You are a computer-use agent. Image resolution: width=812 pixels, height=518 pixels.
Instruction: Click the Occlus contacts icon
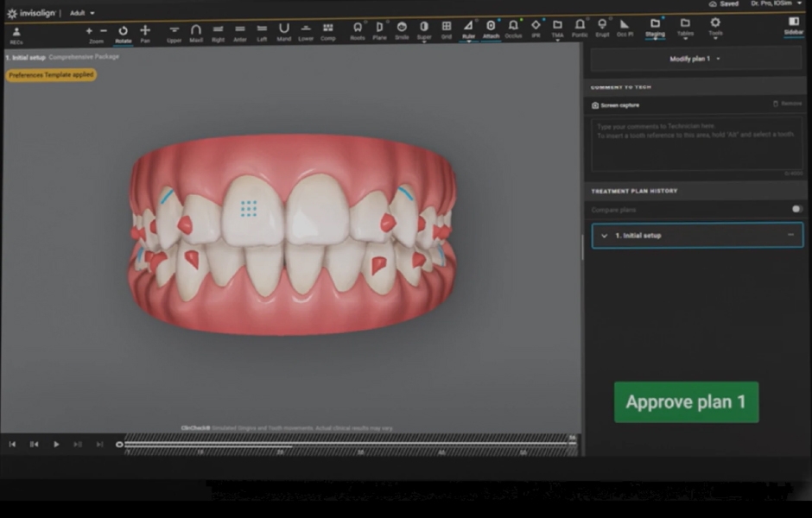513,28
